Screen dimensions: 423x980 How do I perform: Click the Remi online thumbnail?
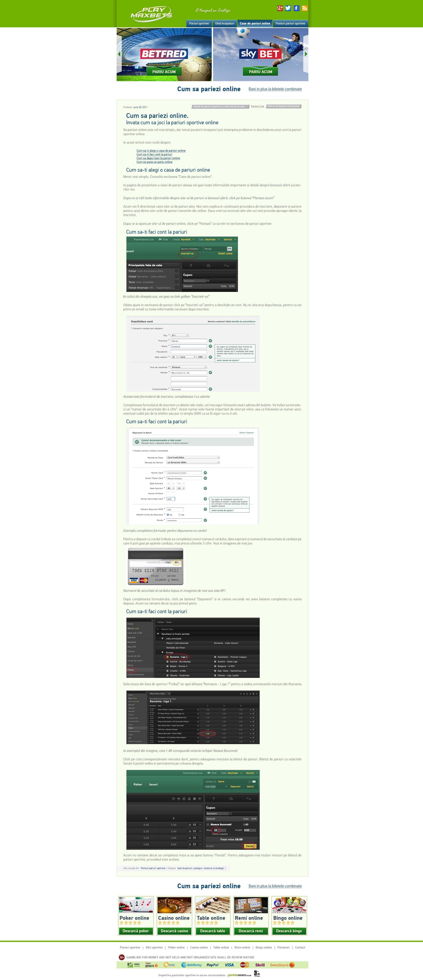(x=251, y=905)
